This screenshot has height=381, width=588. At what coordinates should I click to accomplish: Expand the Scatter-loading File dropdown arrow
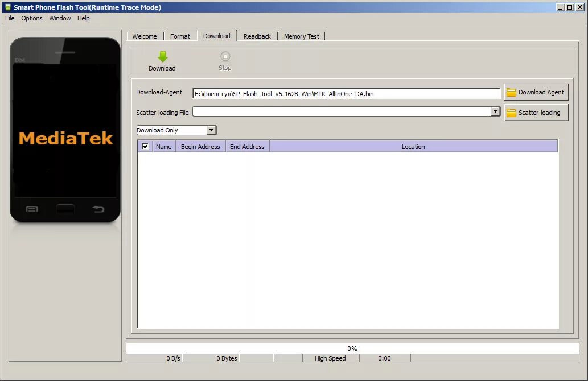(x=495, y=111)
